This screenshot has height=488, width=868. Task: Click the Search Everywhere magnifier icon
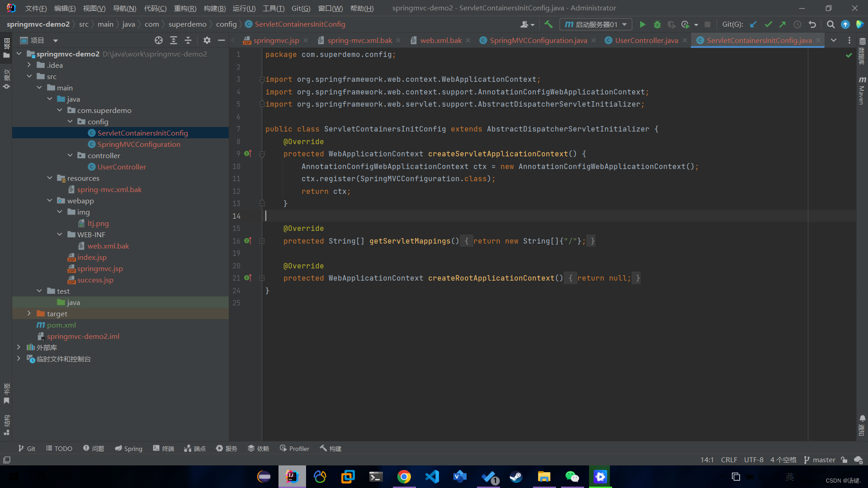point(830,24)
